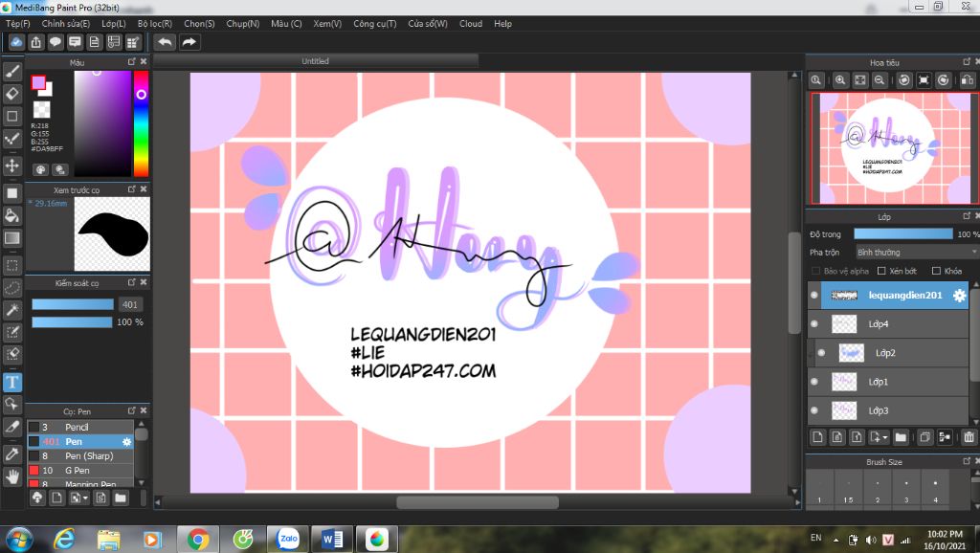Select the Brush tool in left toolbar

tap(11, 71)
